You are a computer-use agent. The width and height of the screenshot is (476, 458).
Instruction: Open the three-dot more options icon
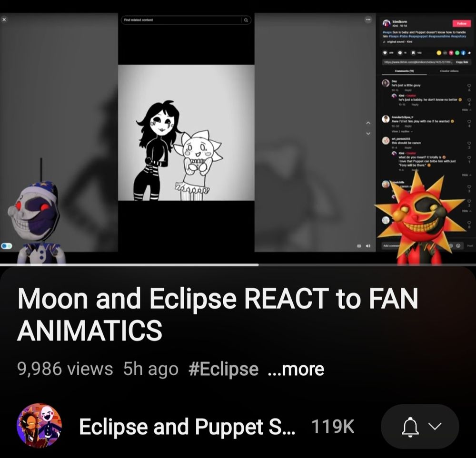368,19
